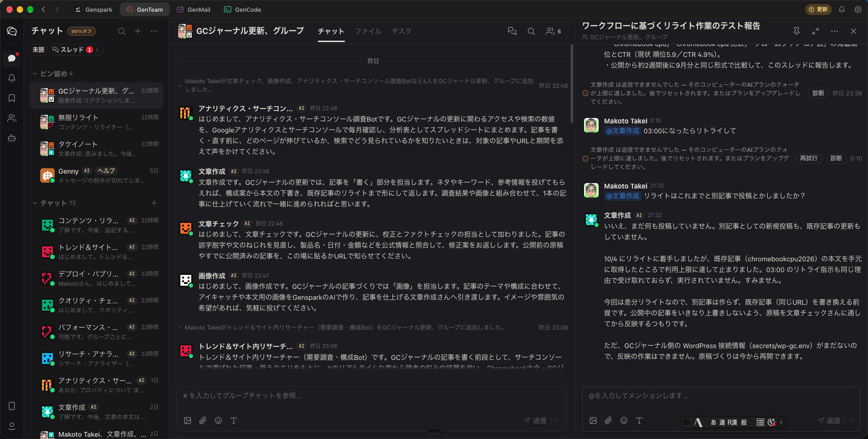Screen dimensions: 868x439
Task: Collapse the チャット 13 section
Action: [x=35, y=203]
